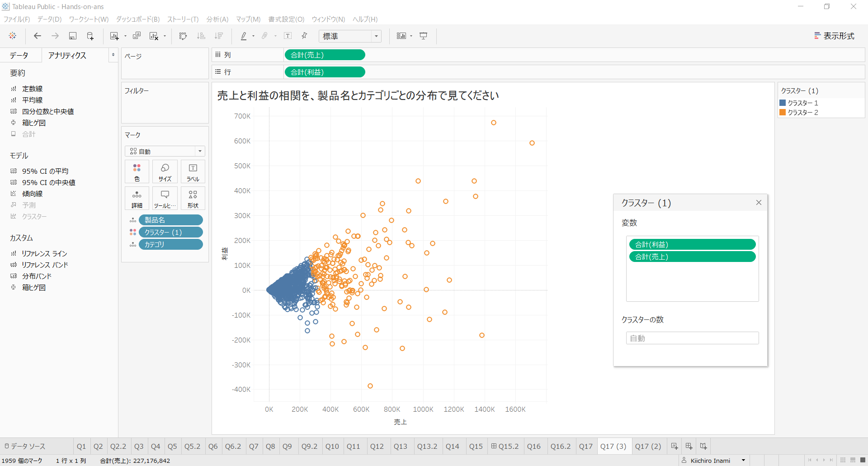868x466 pixels.
Task: Add a new data source via cylinder icon
Action: (90, 36)
